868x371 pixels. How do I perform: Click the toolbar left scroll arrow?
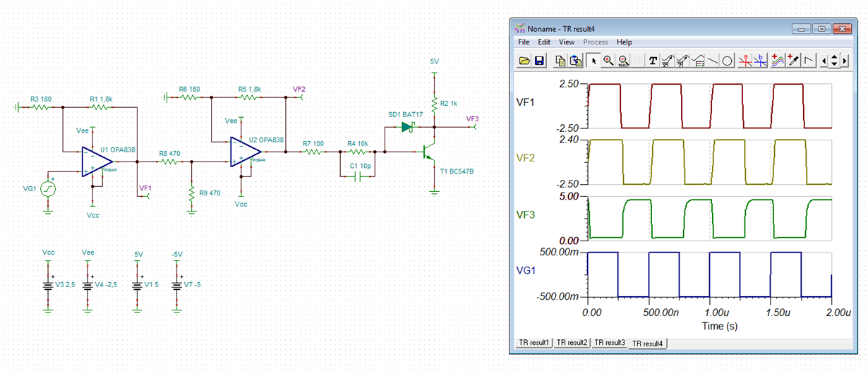point(824,61)
